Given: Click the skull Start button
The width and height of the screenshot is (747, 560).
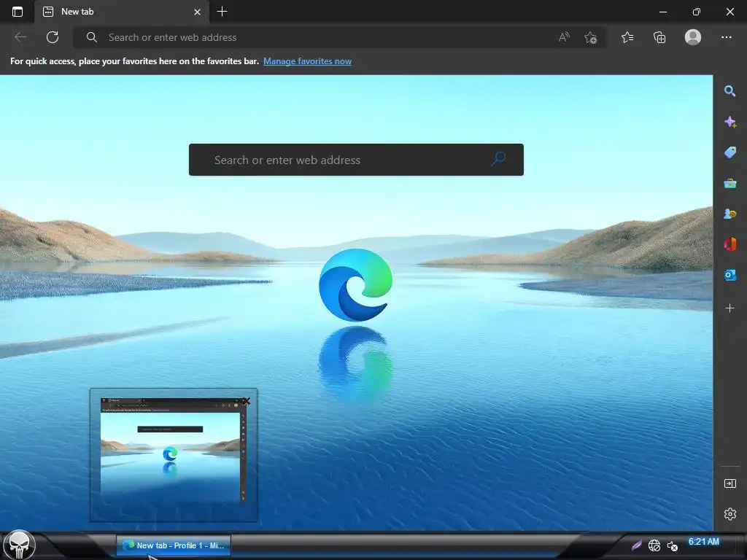Looking at the screenshot, I should click(x=20, y=545).
